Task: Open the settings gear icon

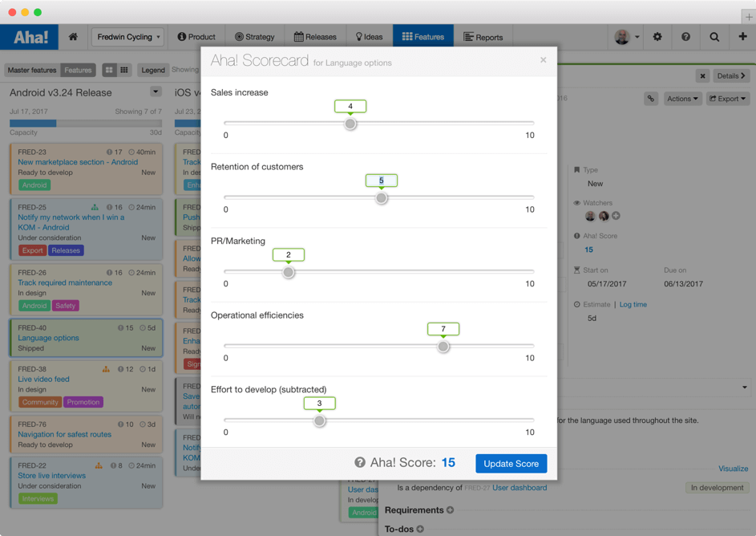Action: [x=657, y=37]
